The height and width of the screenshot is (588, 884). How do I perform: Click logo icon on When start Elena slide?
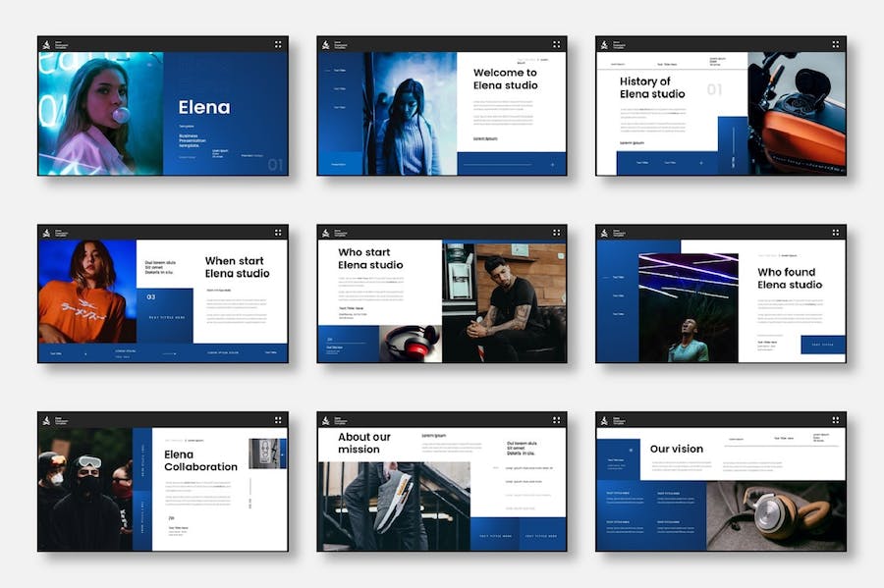pyautogui.click(x=45, y=233)
